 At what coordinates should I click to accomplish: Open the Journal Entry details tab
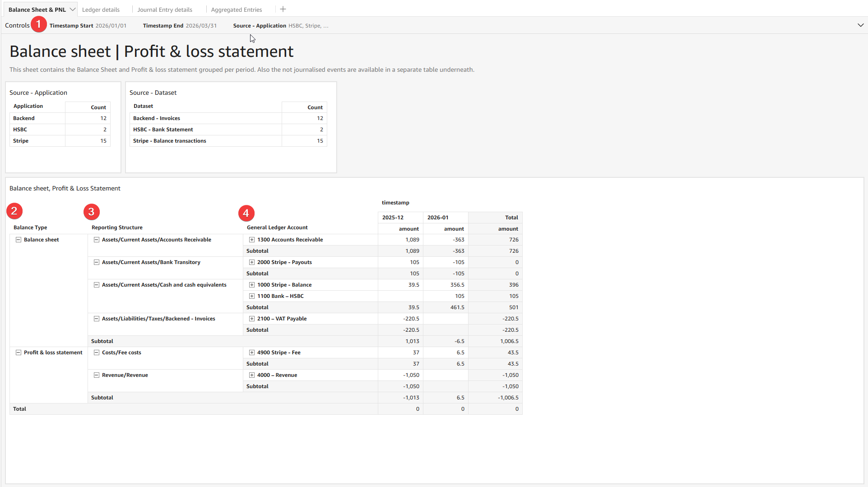point(165,9)
